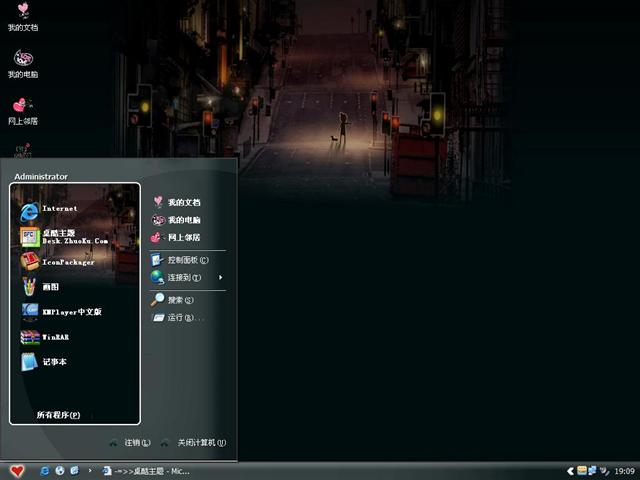The width and height of the screenshot is (640, 480).
Task: Click the 我的文档 icon in the start menu's right column
Action: [158, 202]
